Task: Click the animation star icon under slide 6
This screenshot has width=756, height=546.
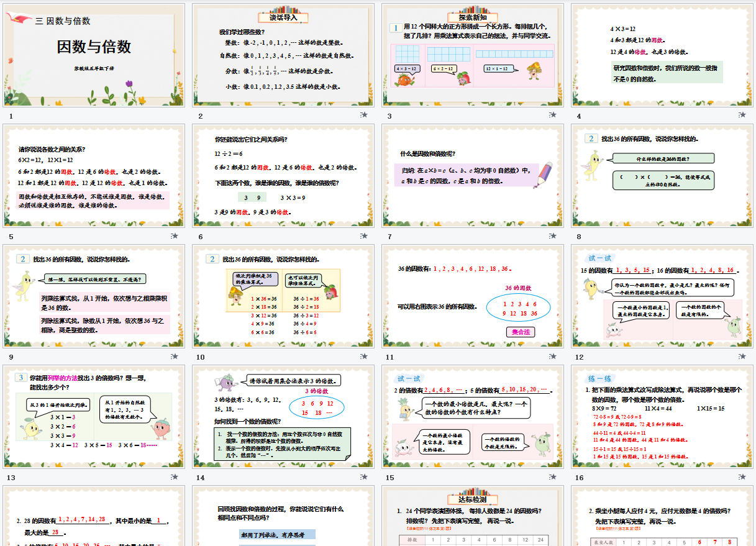Action: click(x=364, y=235)
